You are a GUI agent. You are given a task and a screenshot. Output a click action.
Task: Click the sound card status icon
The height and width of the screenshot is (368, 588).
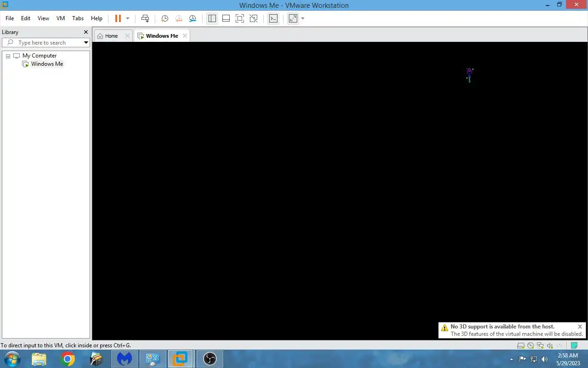(550, 346)
